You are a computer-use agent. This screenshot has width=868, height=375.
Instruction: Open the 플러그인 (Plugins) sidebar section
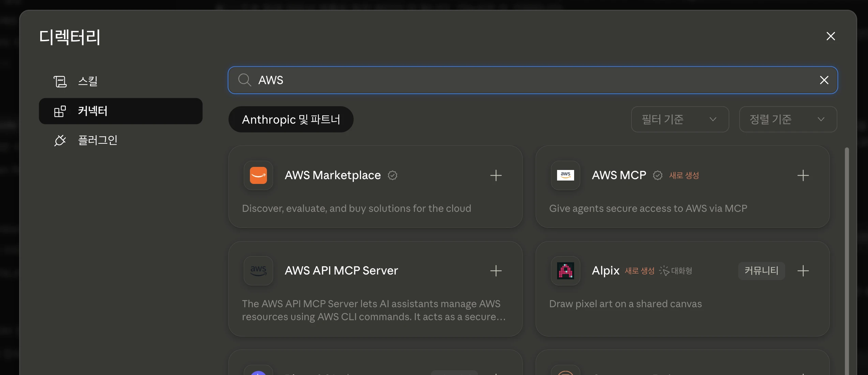point(121,140)
